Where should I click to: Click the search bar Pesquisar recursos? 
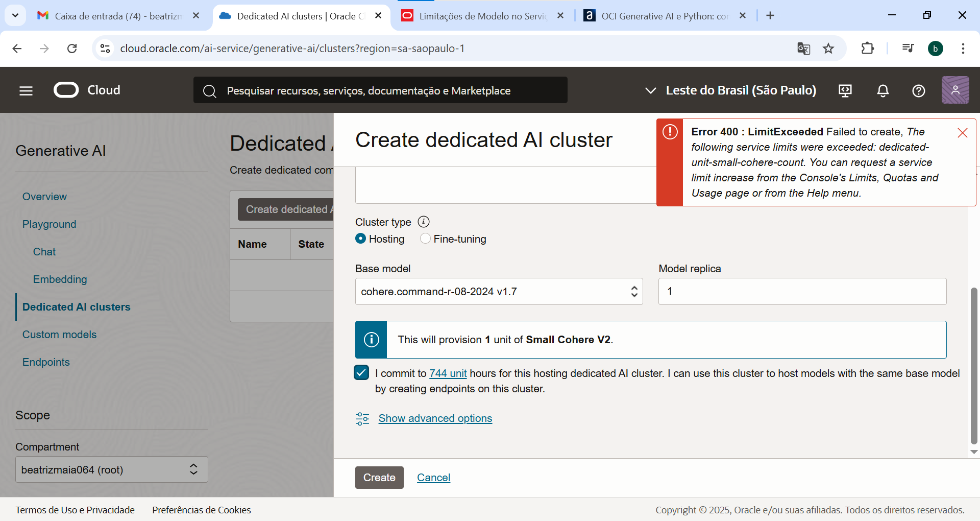tap(380, 90)
